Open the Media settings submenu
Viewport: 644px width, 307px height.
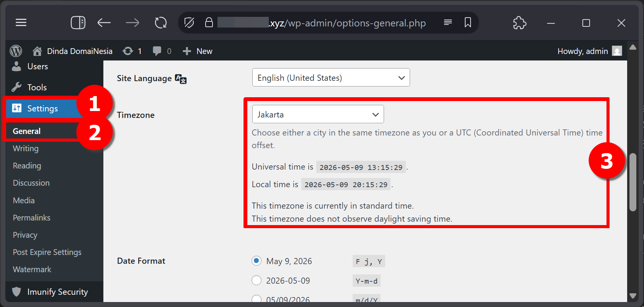point(24,200)
